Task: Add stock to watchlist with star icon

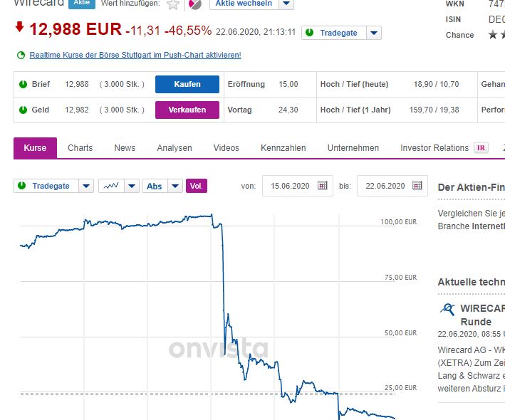Action: point(173,4)
